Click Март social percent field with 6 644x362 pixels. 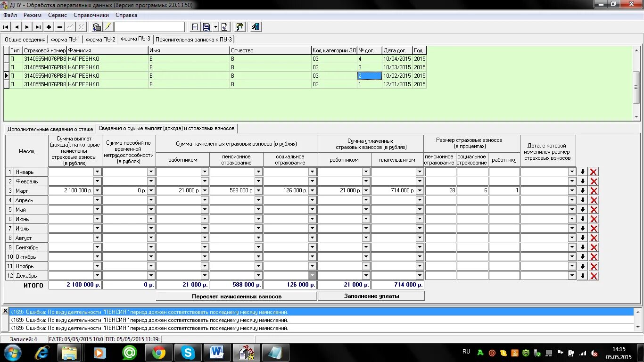(x=472, y=191)
